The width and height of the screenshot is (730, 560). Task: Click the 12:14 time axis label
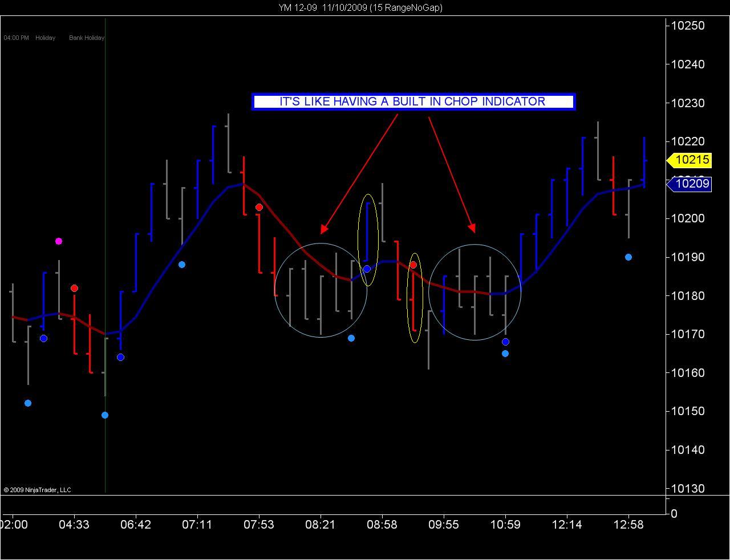pyautogui.click(x=567, y=525)
